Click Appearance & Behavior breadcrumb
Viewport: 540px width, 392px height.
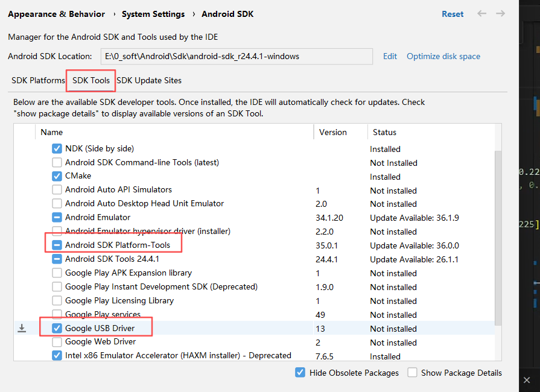(x=57, y=14)
